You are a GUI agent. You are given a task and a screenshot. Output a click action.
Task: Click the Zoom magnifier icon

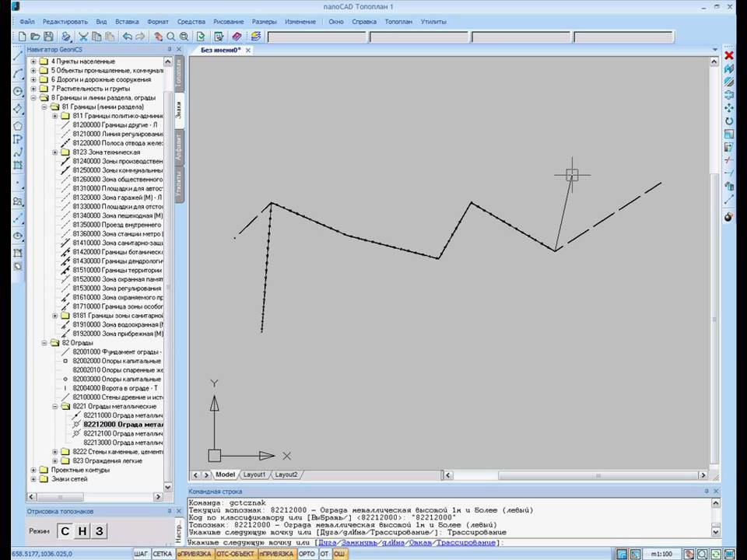[170, 37]
